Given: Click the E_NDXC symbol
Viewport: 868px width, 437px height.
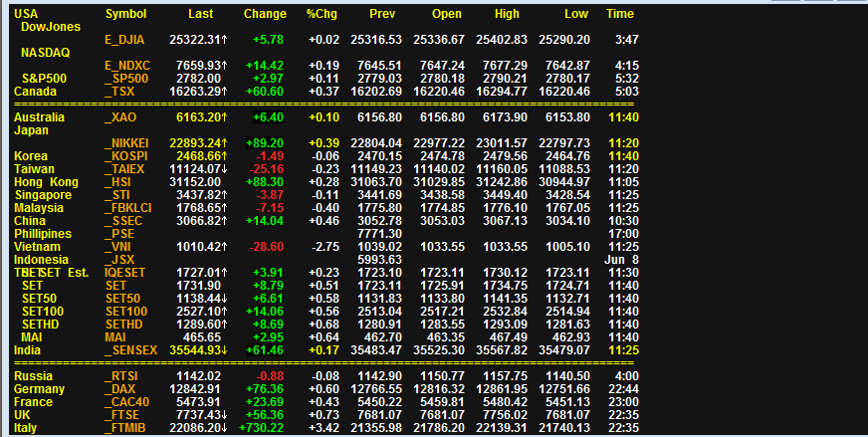Looking at the screenshot, I should pyautogui.click(x=127, y=66).
